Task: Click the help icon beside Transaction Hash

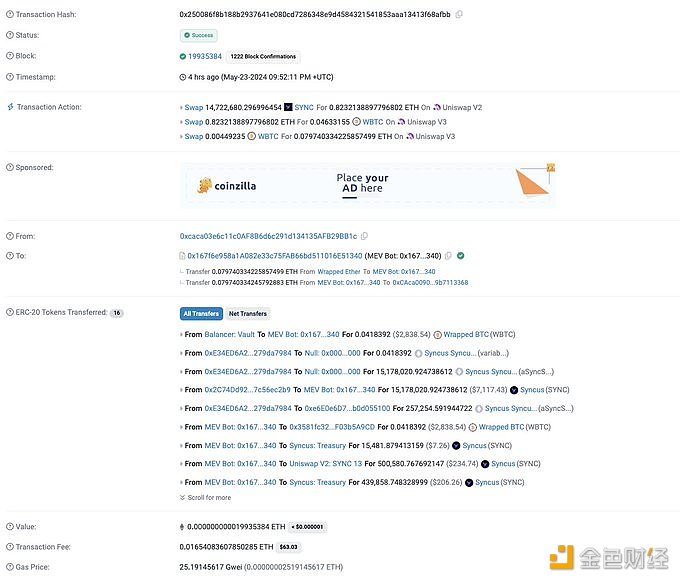Action: tap(10, 14)
